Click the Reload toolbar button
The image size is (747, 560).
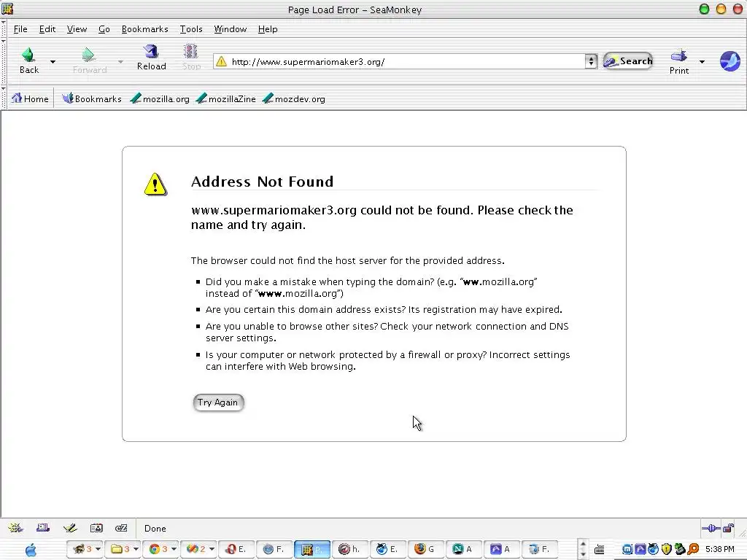152,58
